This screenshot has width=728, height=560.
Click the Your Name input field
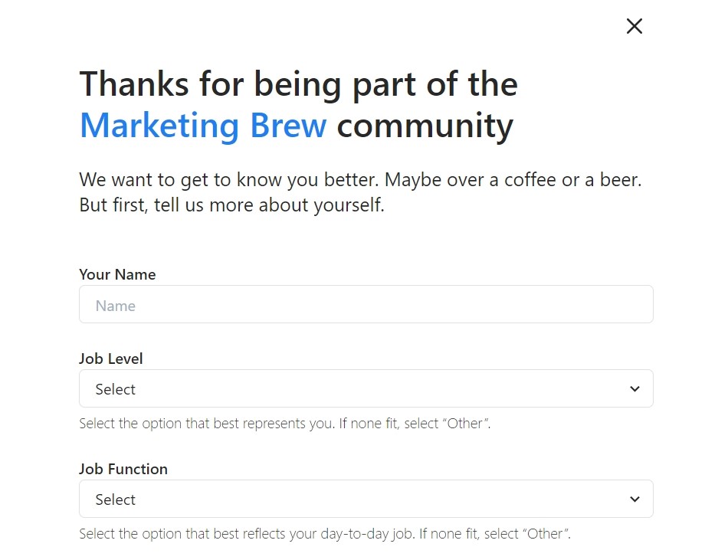pyautogui.click(x=366, y=304)
